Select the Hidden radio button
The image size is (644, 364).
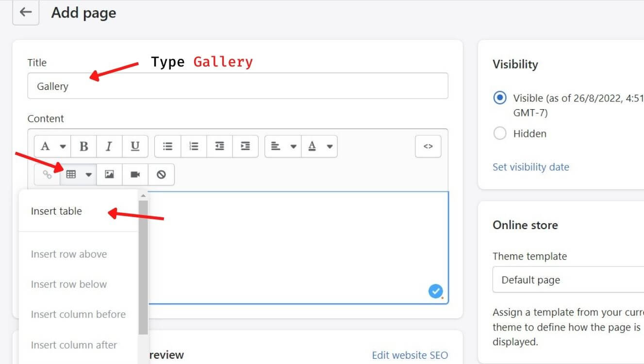click(x=500, y=133)
